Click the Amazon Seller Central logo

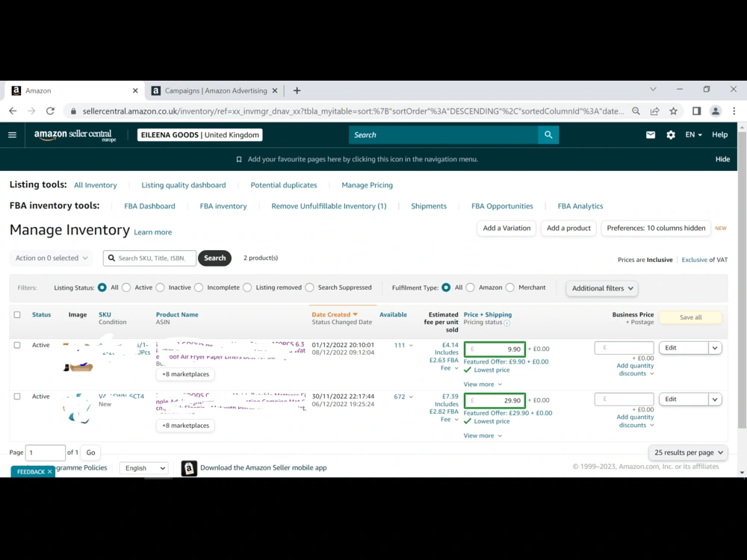pyautogui.click(x=75, y=135)
